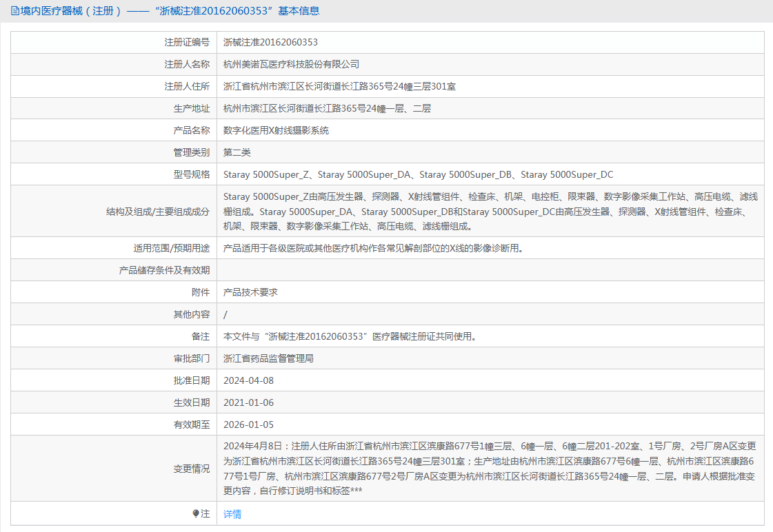The image size is (773, 532).
Task: Click the 产品名称 row label
Action: 191,130
